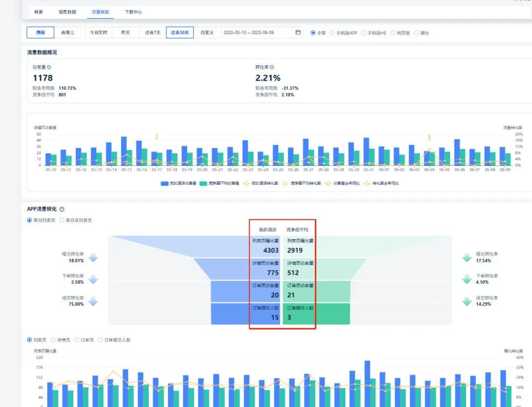Click green arrow beside 曝光转化率 17.54%
The width and height of the screenshot is (532, 407).
tap(466, 257)
